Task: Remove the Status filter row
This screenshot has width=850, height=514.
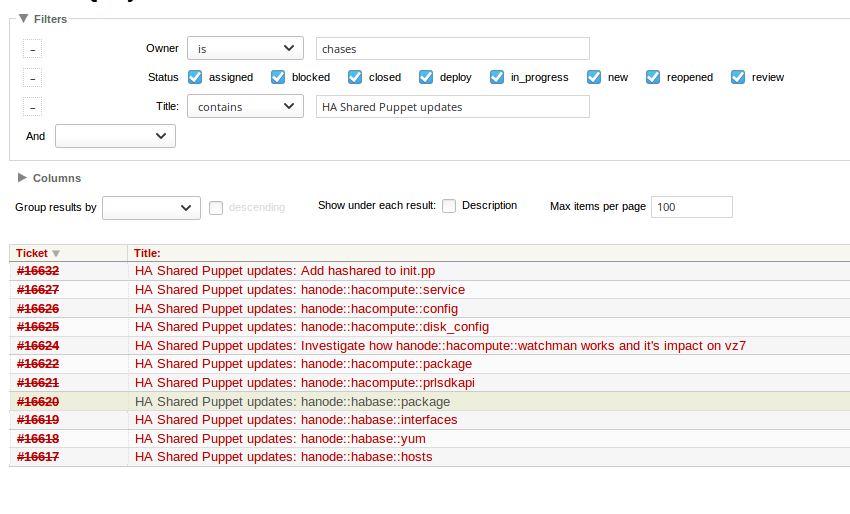Action: [33, 78]
